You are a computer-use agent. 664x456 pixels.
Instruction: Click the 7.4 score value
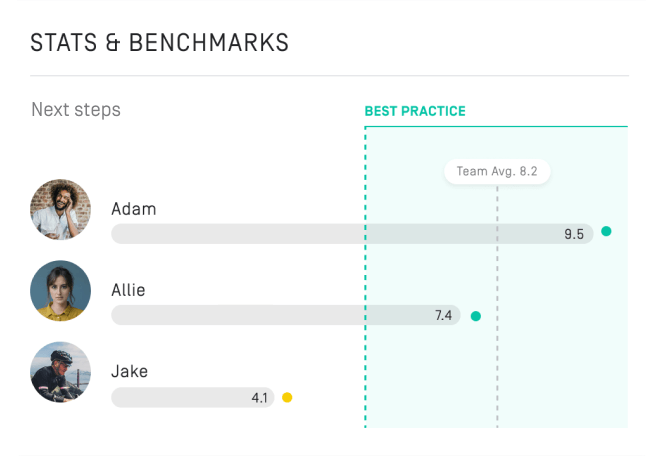pos(443,315)
